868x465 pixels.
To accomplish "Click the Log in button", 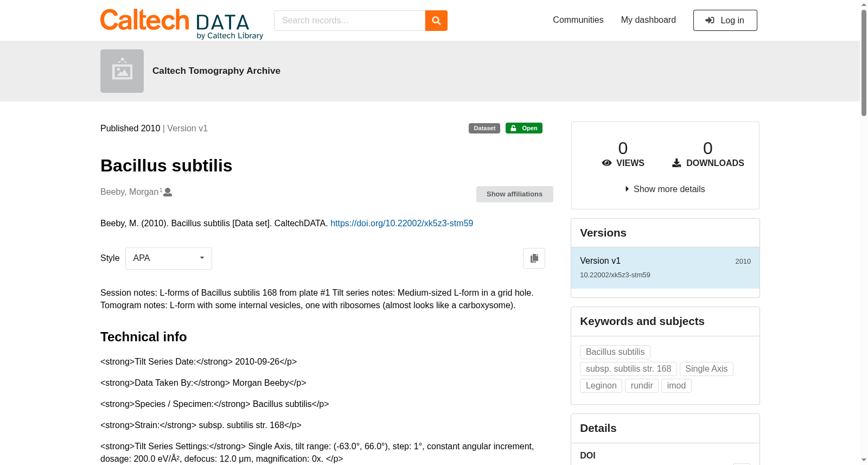I will click(725, 21).
